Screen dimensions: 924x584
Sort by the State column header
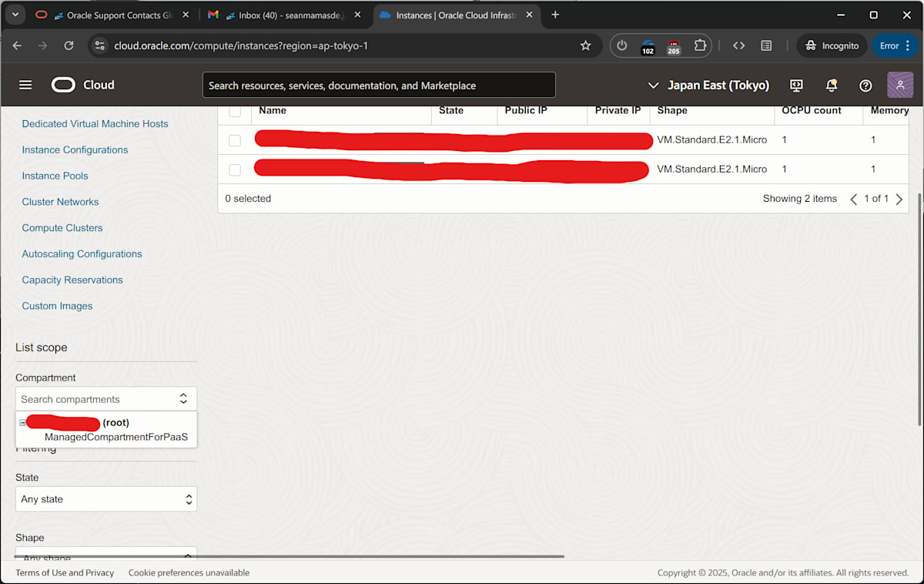(x=451, y=110)
